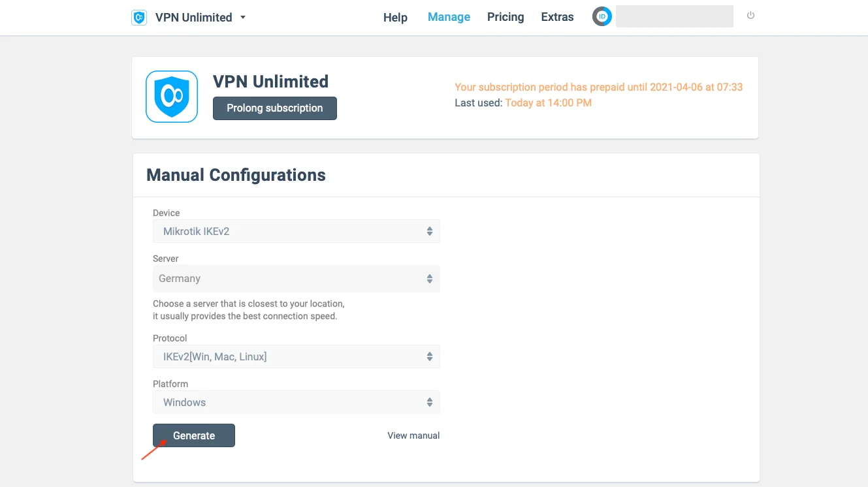
Task: Go to the Manage tab
Action: point(449,17)
